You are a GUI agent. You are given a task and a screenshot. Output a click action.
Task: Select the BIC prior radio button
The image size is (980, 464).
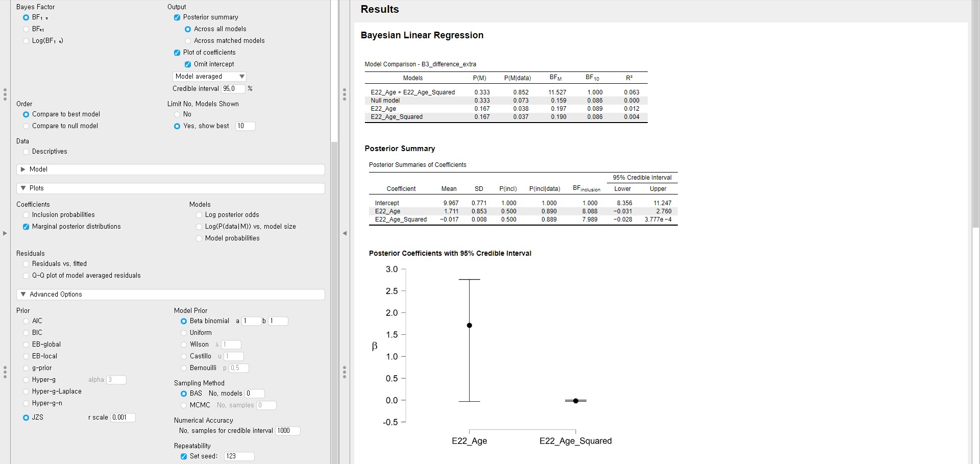tap(26, 333)
